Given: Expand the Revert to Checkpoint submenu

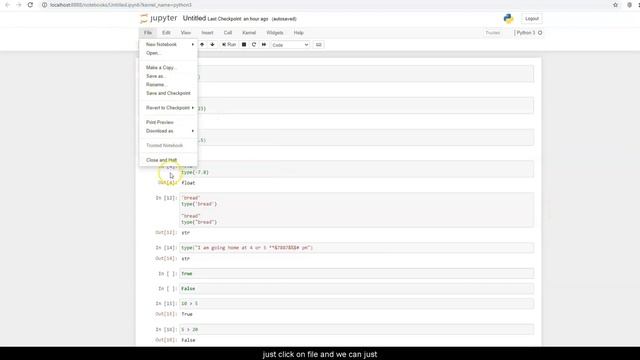Looking at the screenshot, I should click(169, 108).
